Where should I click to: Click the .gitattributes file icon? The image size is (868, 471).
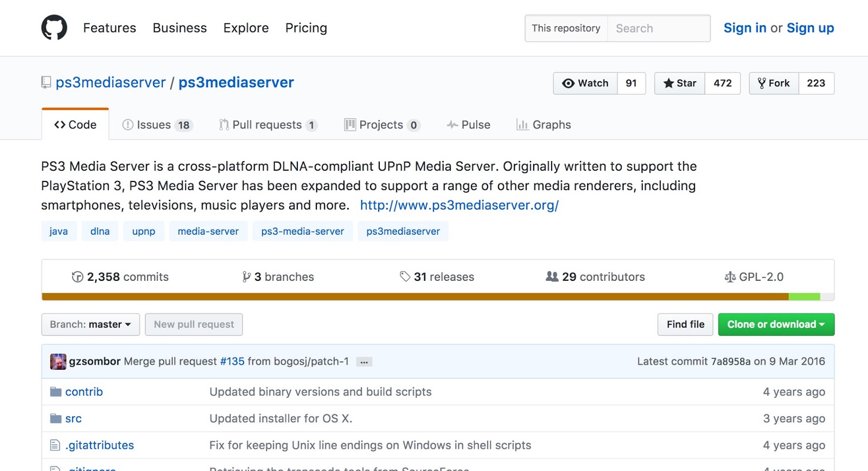(55, 446)
